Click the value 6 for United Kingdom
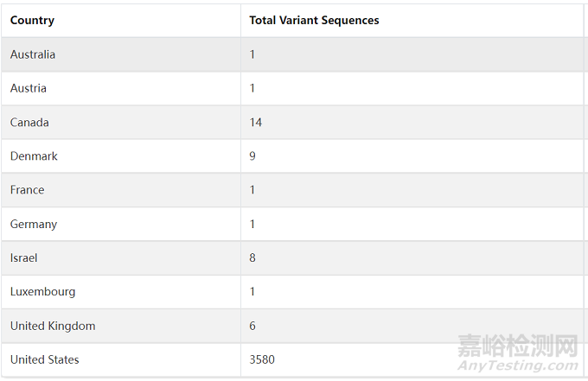 (x=252, y=326)
